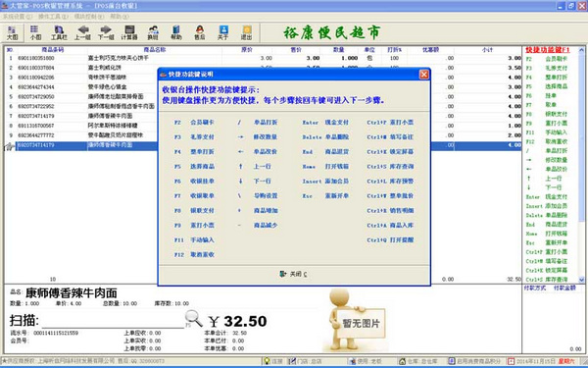Image resolution: width=588 pixels, height=368 pixels.
Task: Select the 小图 small view toolbar icon
Action: tap(35, 32)
